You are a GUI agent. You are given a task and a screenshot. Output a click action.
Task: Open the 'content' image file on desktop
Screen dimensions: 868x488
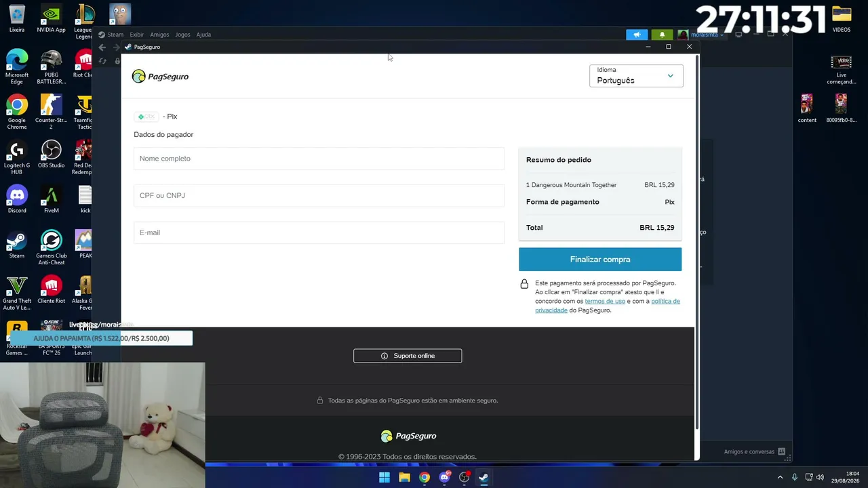click(x=807, y=108)
